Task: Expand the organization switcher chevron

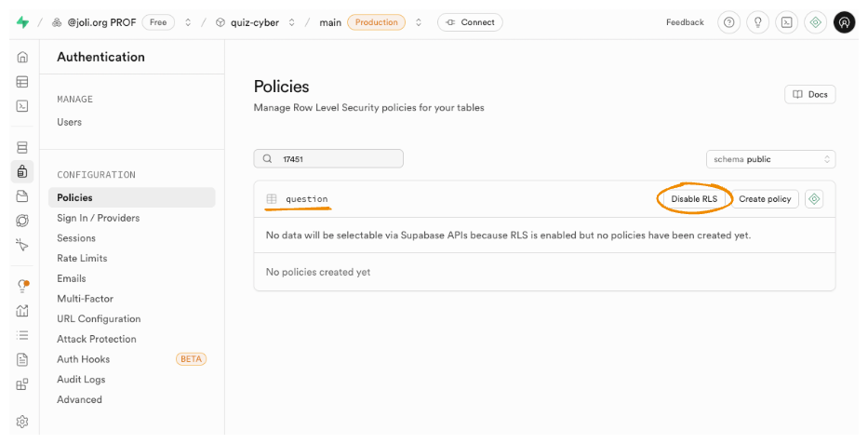Action: pos(189,22)
